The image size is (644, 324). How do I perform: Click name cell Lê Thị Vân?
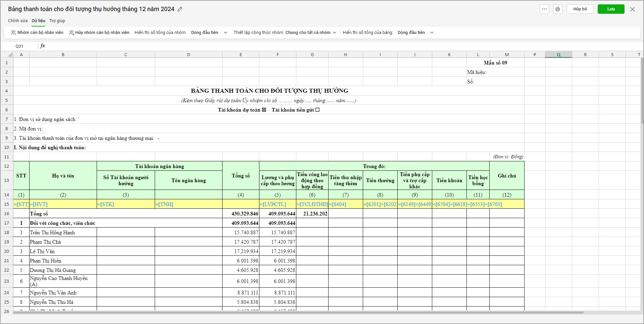coord(63,251)
